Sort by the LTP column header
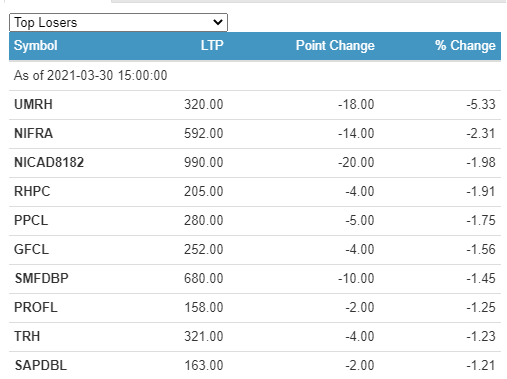The width and height of the screenshot is (507, 379). click(x=212, y=45)
